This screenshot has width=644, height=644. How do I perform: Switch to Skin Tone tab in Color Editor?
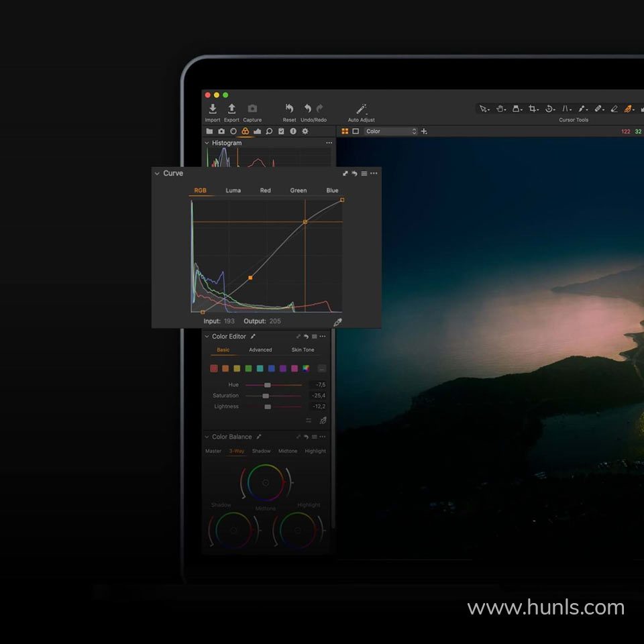(x=303, y=350)
